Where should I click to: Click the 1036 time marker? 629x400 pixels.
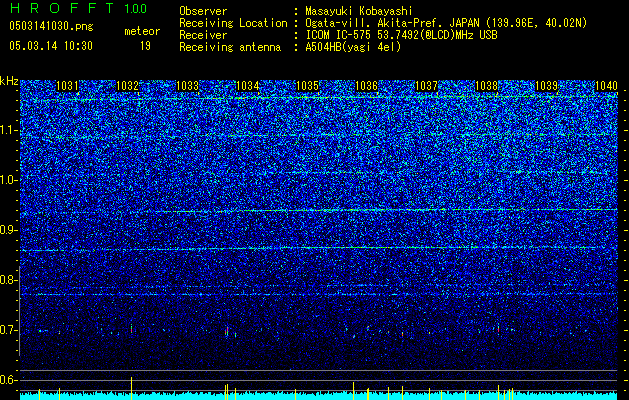pyautogui.click(x=367, y=86)
